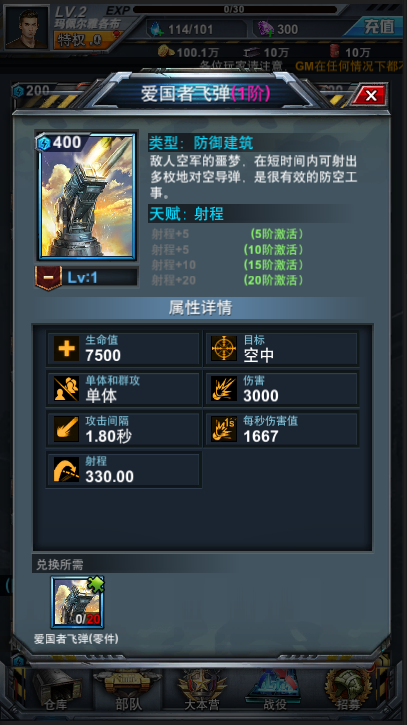Go to the 招募 recruit tab

(349, 692)
